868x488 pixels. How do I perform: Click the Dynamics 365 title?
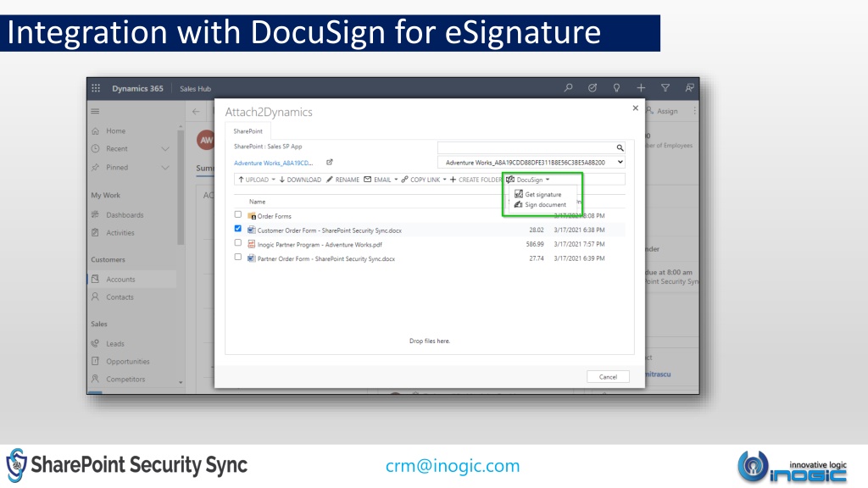click(138, 88)
